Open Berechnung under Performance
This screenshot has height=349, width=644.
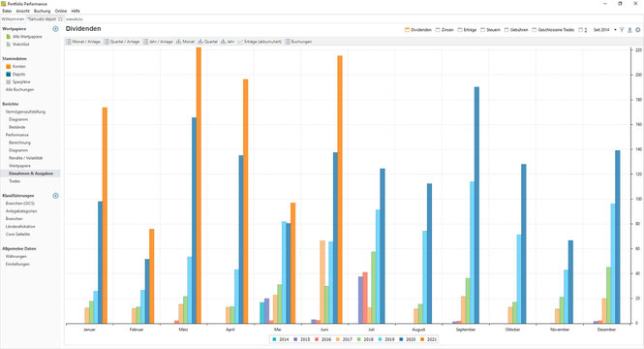19,143
